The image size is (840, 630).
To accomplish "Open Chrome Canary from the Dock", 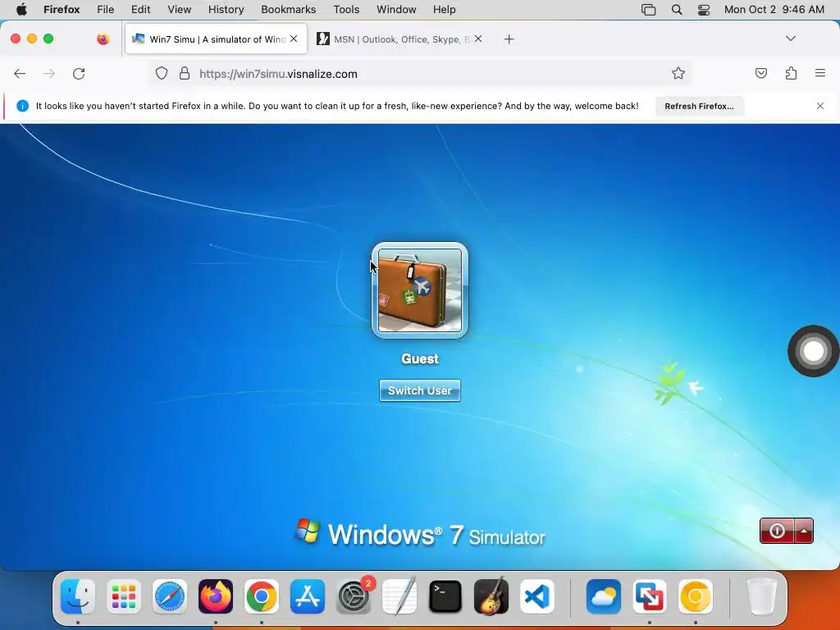I will tap(696, 596).
